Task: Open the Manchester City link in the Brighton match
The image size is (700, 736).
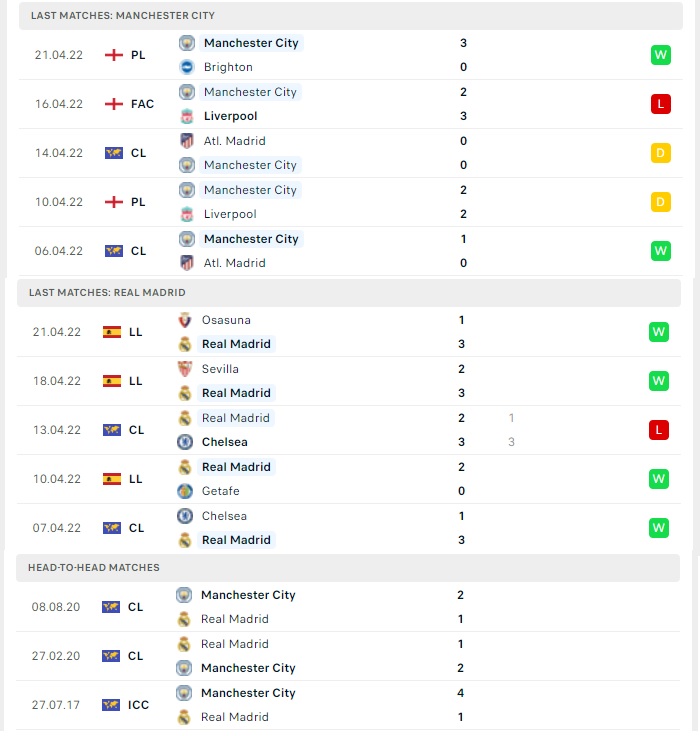Action: coord(251,43)
